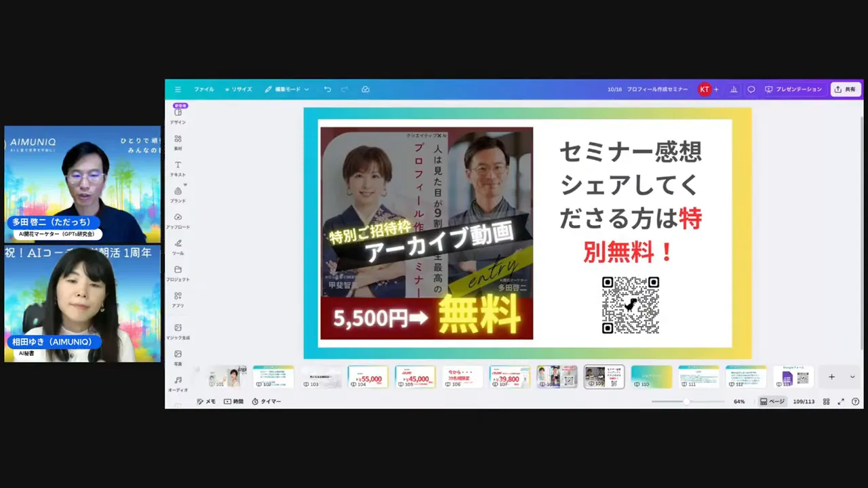
Task: Select page 106 thumbnail
Action: tap(462, 377)
